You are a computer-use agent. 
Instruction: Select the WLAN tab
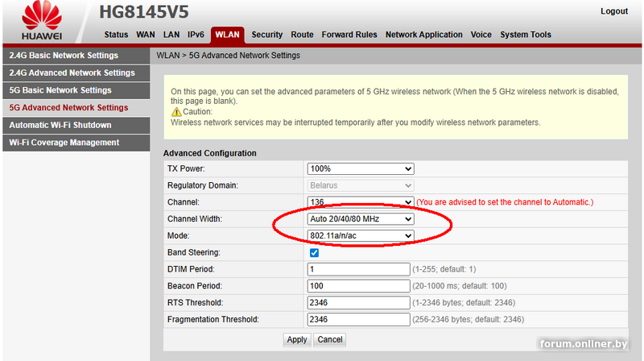click(228, 35)
